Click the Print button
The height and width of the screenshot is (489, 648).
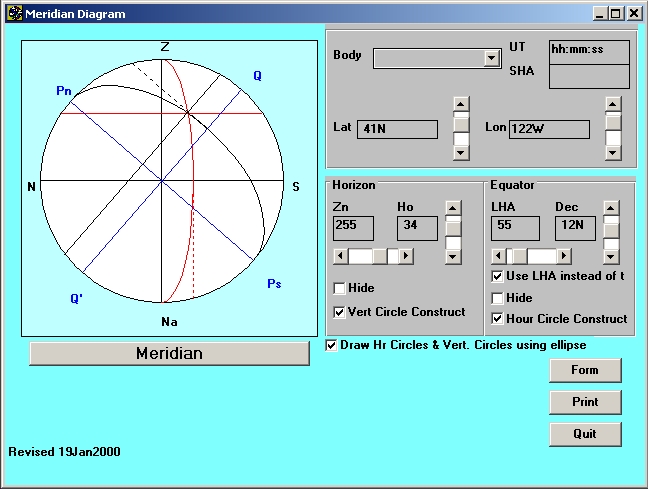[x=585, y=402]
